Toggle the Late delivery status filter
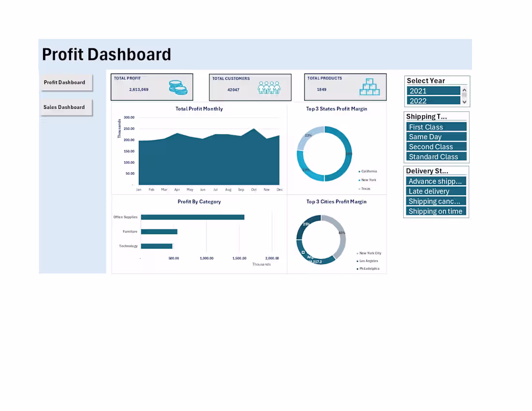Viewport: 532px width, 411px height. coord(436,191)
